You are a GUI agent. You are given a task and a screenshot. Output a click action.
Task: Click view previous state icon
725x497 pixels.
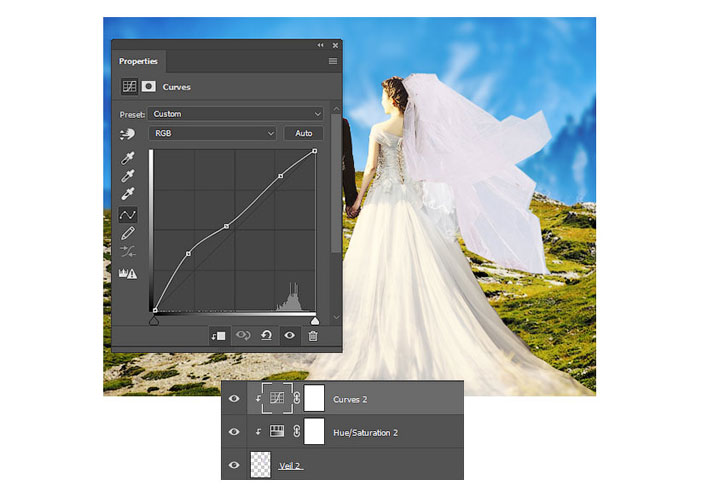tap(243, 336)
